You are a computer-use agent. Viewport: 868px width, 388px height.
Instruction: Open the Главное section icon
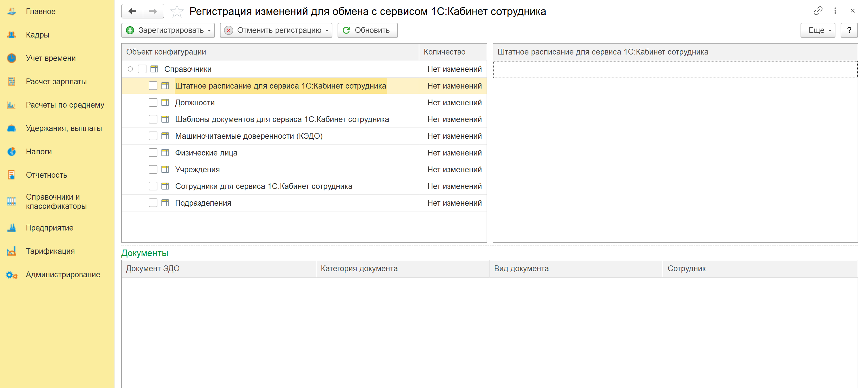12,12
